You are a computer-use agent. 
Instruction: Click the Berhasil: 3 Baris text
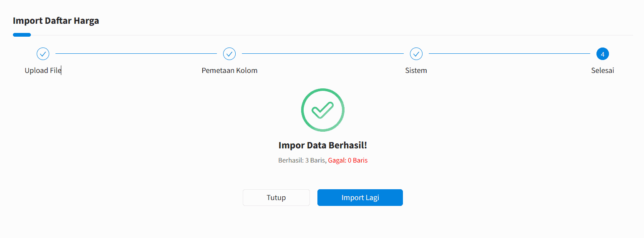click(x=302, y=160)
